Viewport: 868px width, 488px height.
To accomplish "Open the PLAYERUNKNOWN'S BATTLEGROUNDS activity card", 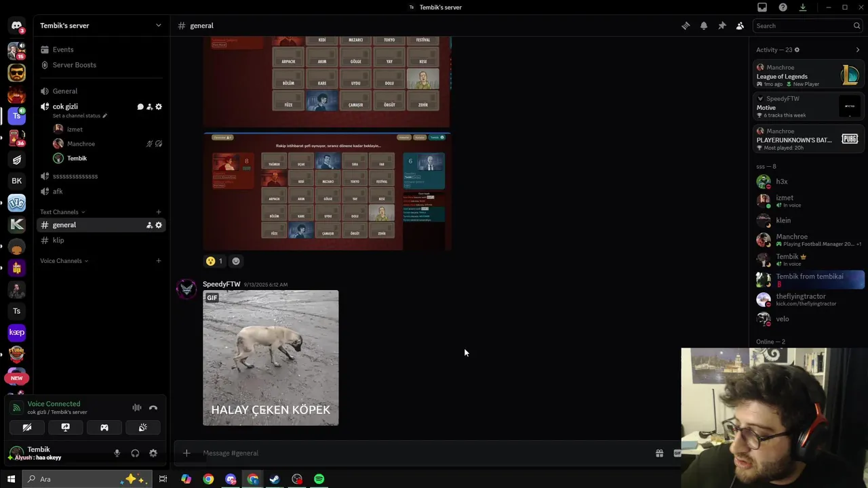I will click(x=808, y=139).
